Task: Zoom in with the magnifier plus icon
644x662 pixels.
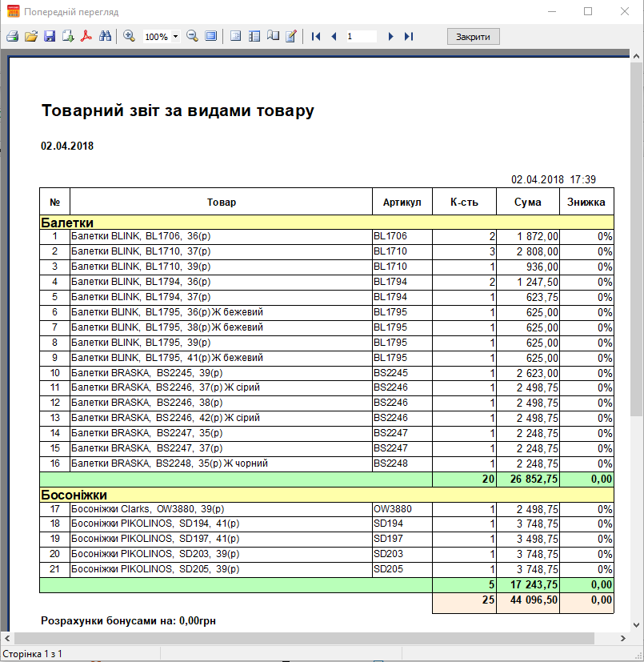Action: [x=130, y=37]
